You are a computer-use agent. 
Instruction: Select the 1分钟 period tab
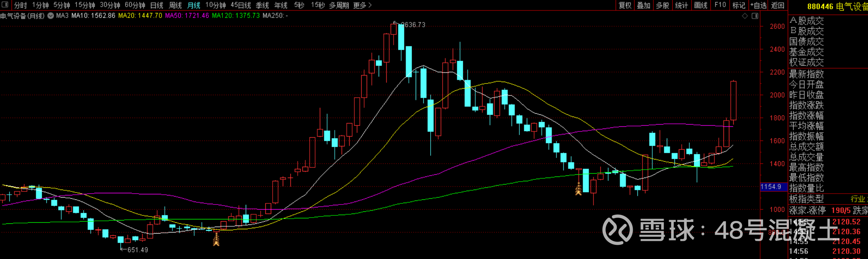[40, 5]
